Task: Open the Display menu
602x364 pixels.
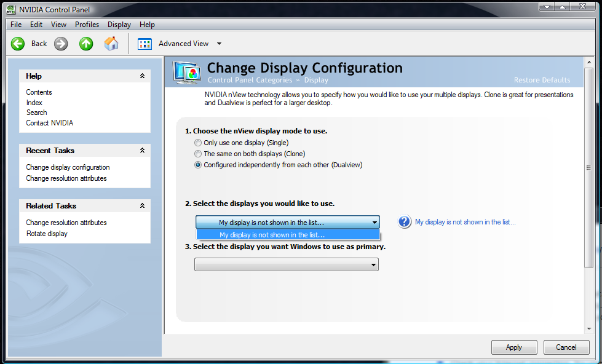Action: pos(119,25)
